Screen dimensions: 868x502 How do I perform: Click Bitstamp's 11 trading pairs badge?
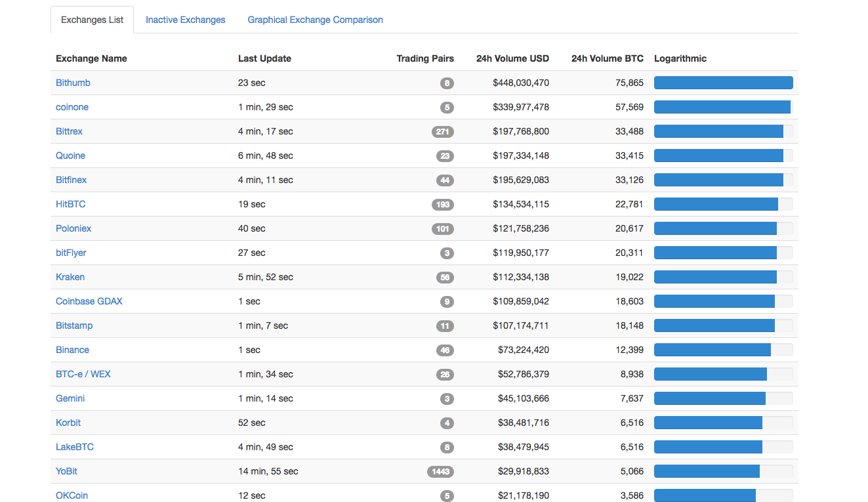tap(445, 326)
